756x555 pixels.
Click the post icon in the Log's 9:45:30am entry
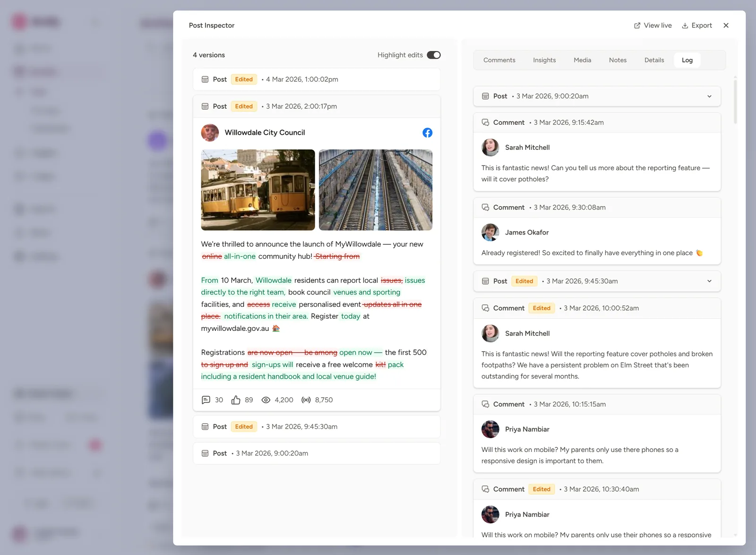coord(485,281)
